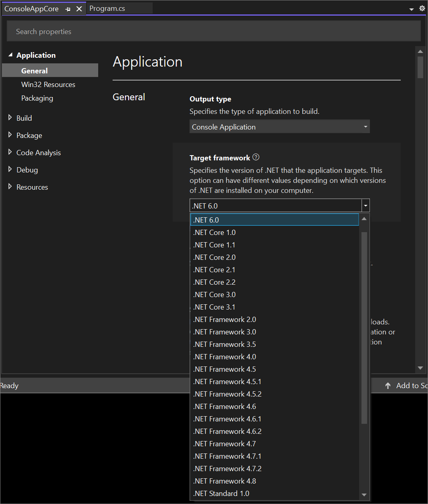The height and width of the screenshot is (504, 428).
Task: Expand the Build section
Action: pos(10,117)
